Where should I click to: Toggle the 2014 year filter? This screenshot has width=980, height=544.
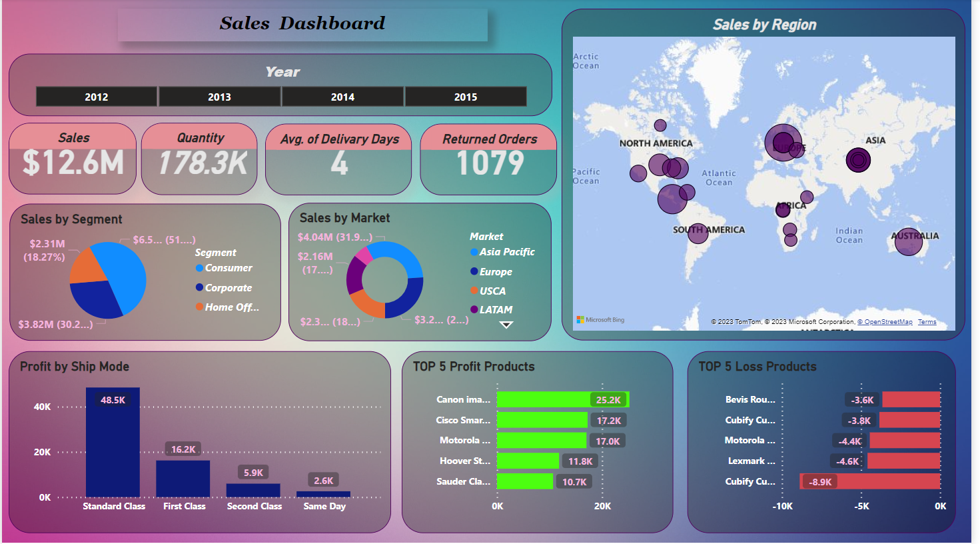[x=342, y=97]
